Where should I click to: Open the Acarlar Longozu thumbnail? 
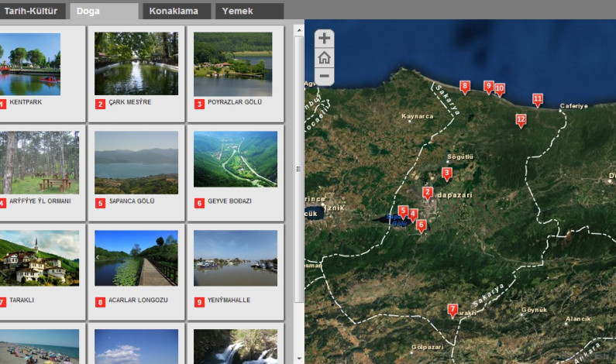point(136,259)
